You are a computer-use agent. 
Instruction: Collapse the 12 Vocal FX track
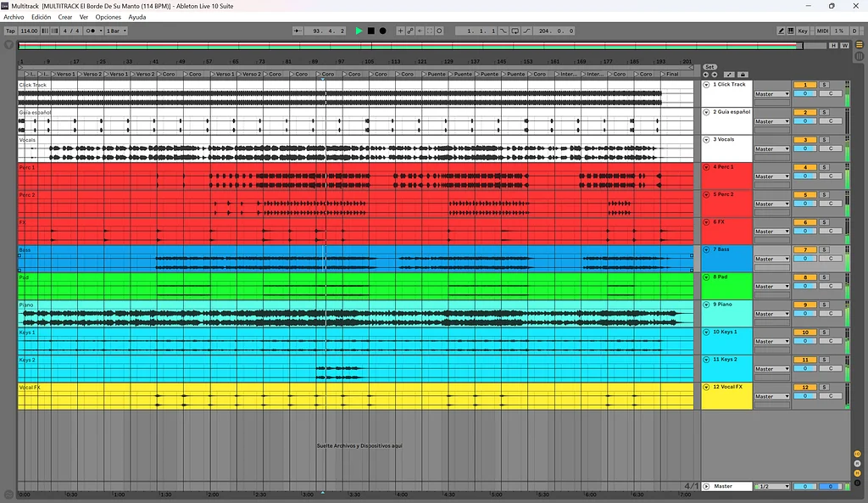(706, 388)
